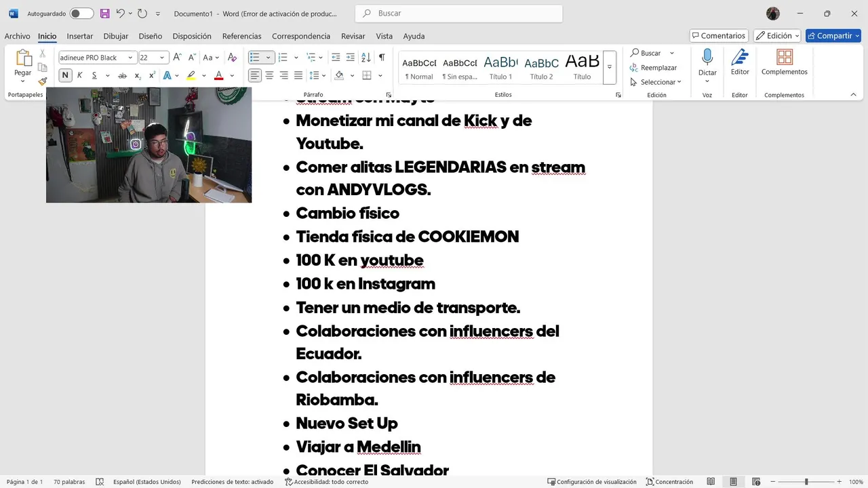Apply subscript formatting (x₂ icon)
The width and height of the screenshot is (868, 488).
point(138,75)
